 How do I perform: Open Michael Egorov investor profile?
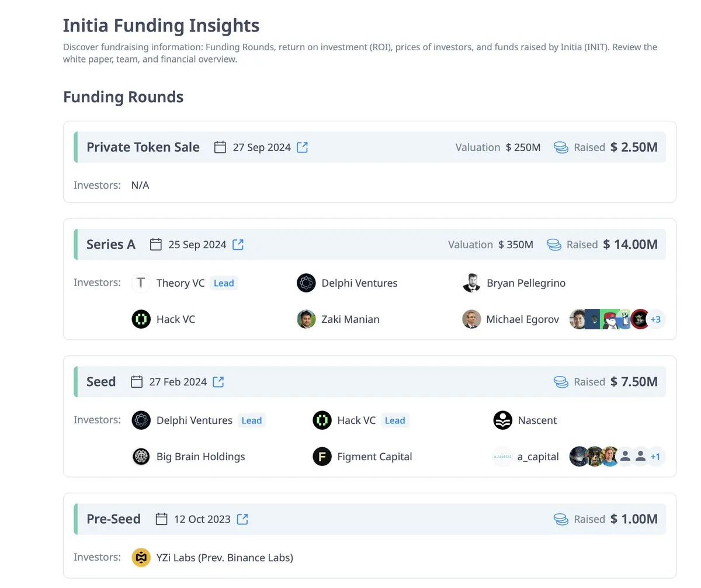[x=522, y=319]
